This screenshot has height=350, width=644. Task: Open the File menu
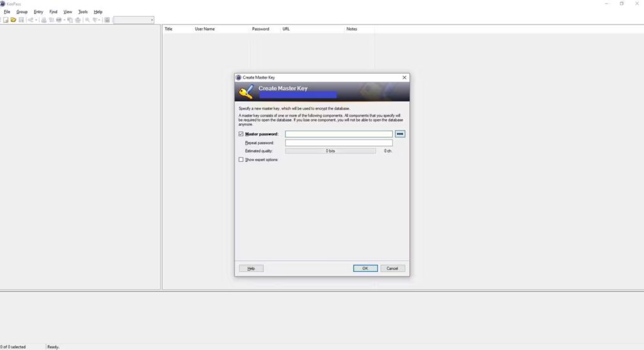(x=7, y=12)
